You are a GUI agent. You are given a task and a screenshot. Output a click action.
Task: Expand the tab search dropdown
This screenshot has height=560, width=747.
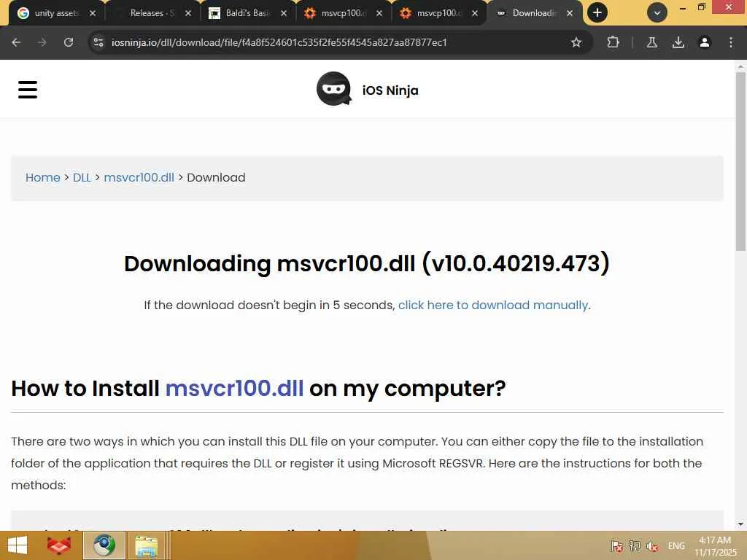[x=657, y=13]
